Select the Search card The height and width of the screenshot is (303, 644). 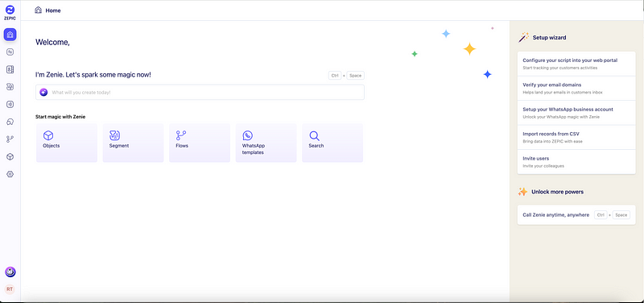point(332,143)
